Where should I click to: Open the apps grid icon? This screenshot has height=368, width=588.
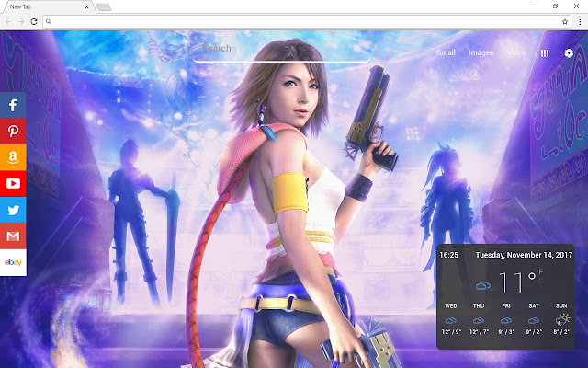[545, 53]
